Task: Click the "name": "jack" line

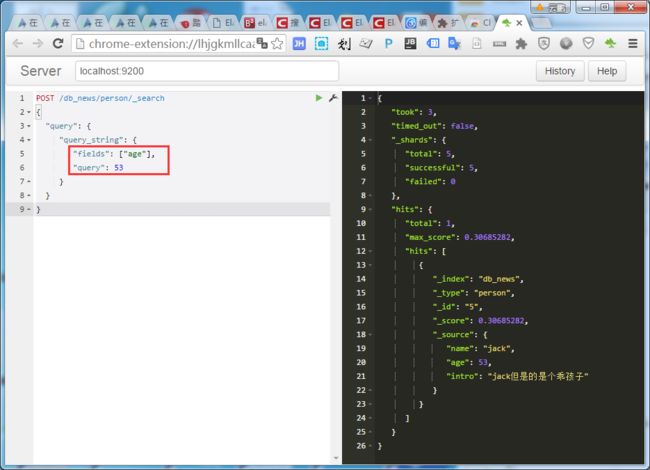Action: 480,349
